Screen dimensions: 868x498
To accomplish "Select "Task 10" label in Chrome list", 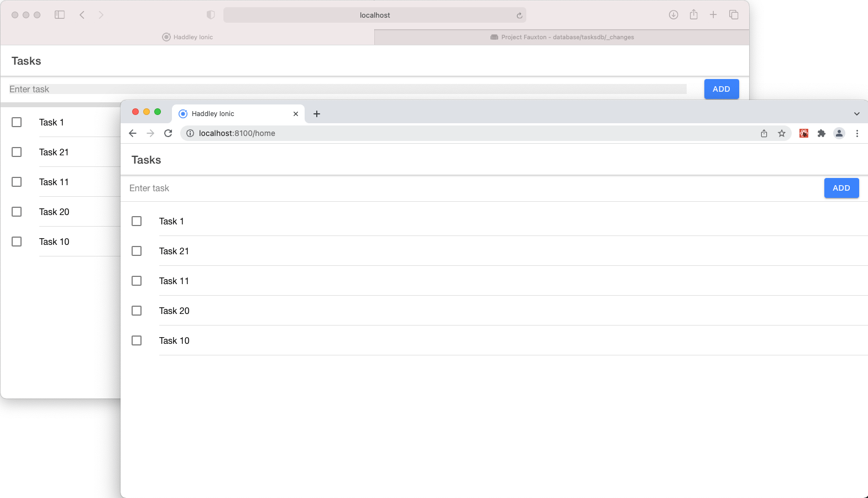I will [x=174, y=340].
